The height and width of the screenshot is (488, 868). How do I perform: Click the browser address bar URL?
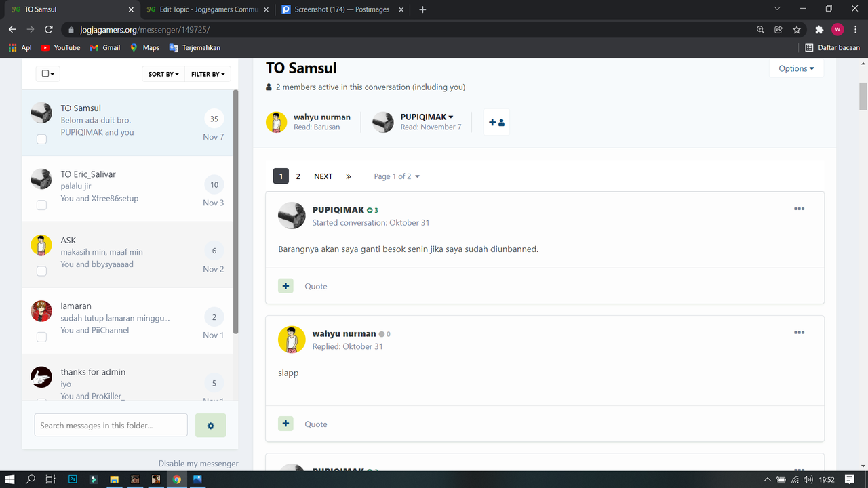click(145, 30)
